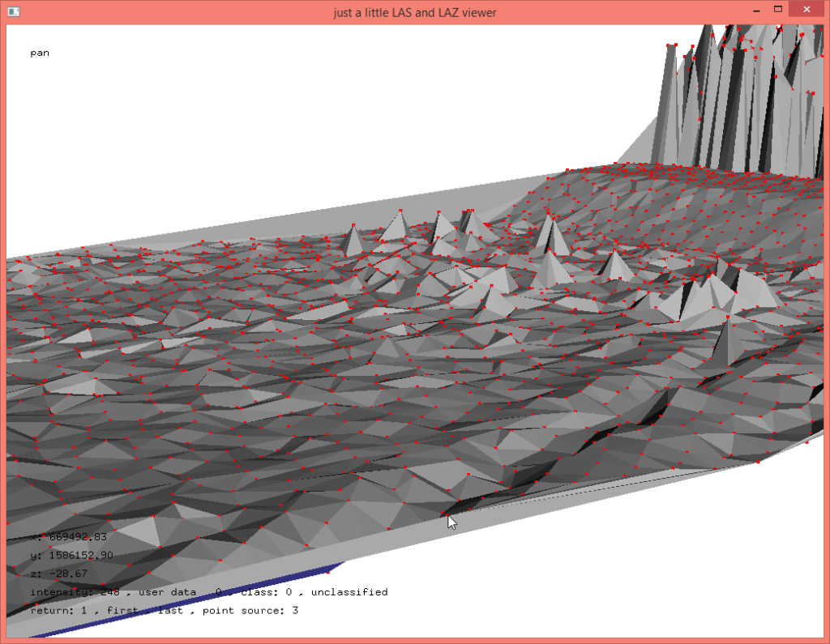830x644 pixels.
Task: Open the system menu via the app icon
Action: click(12, 11)
